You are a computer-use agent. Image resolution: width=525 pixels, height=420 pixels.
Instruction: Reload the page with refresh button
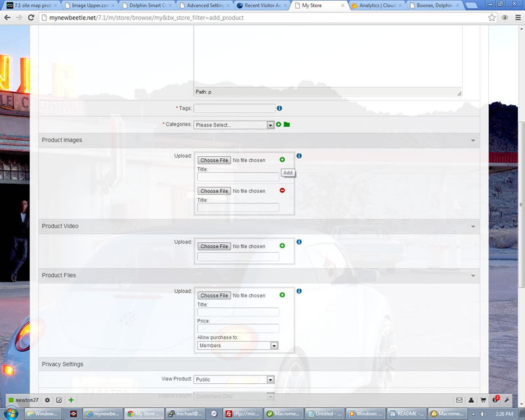(31, 18)
